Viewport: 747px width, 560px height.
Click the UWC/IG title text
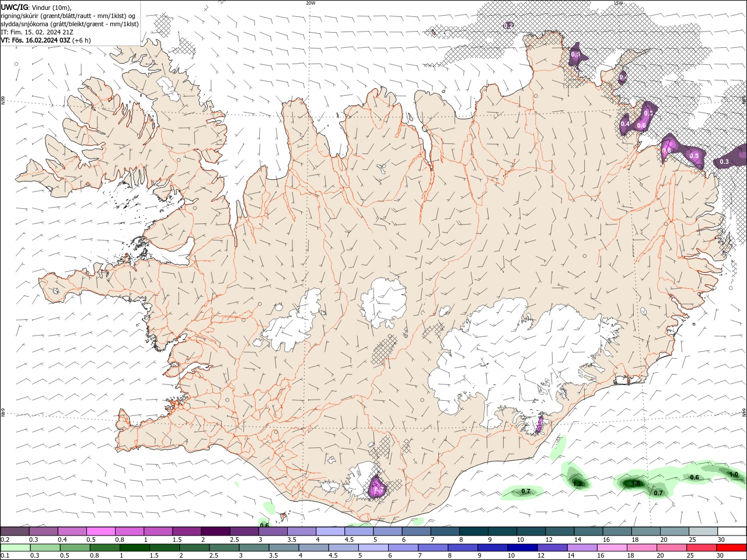point(14,7)
